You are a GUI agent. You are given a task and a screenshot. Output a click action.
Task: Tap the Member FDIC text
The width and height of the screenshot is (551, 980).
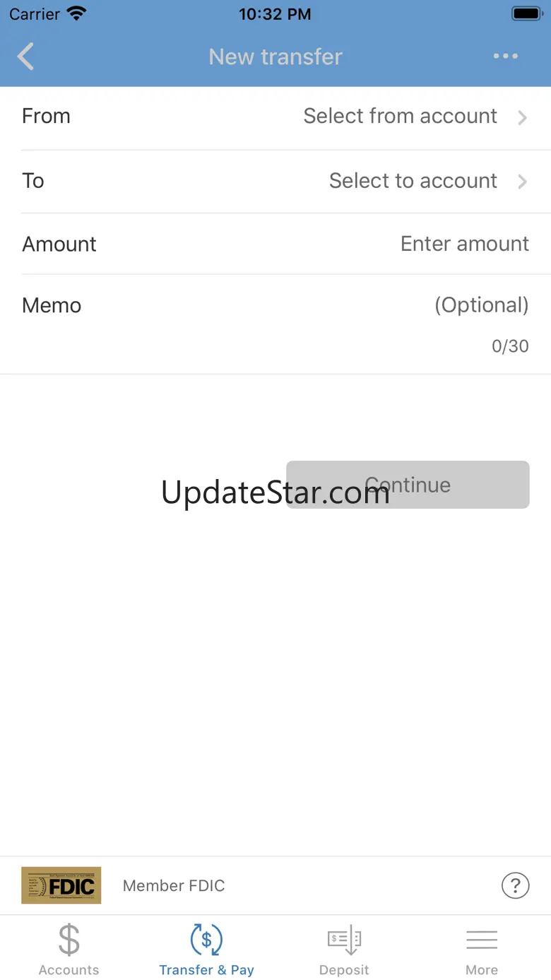click(x=174, y=885)
